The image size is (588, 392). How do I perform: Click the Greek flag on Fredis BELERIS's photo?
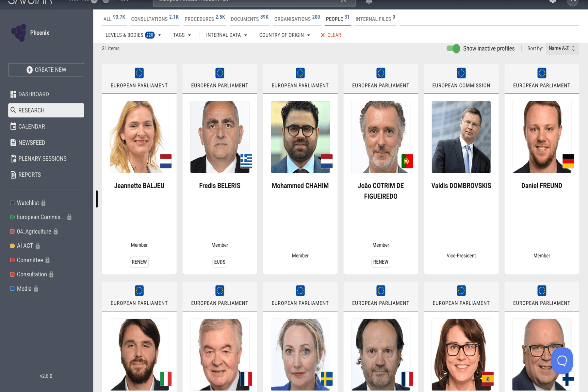[x=246, y=161]
